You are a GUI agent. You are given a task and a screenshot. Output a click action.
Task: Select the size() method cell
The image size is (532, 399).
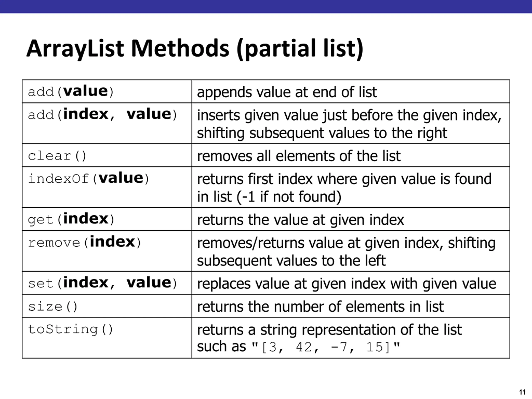pos(53,306)
